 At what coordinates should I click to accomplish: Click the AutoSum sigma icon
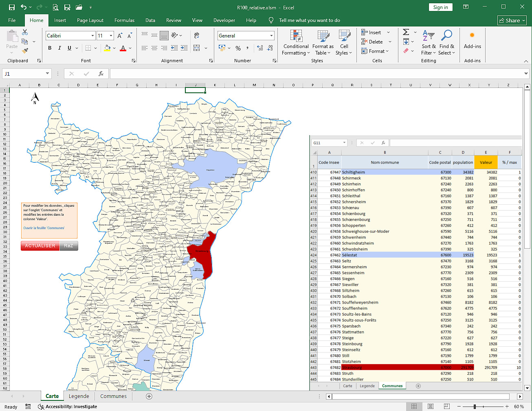click(406, 32)
